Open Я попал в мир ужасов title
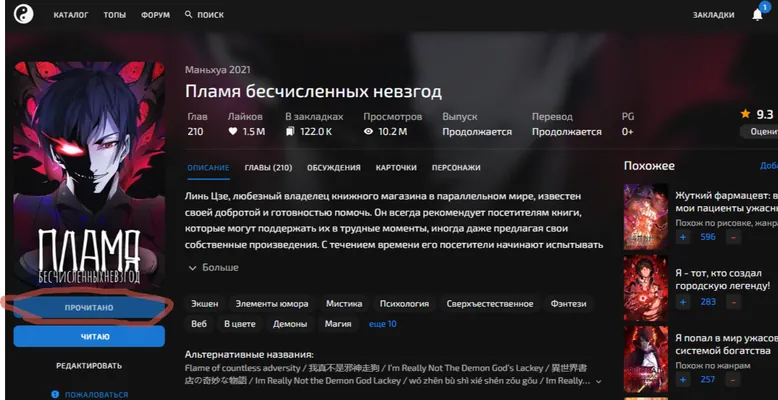The height and width of the screenshot is (400, 778). (726, 344)
